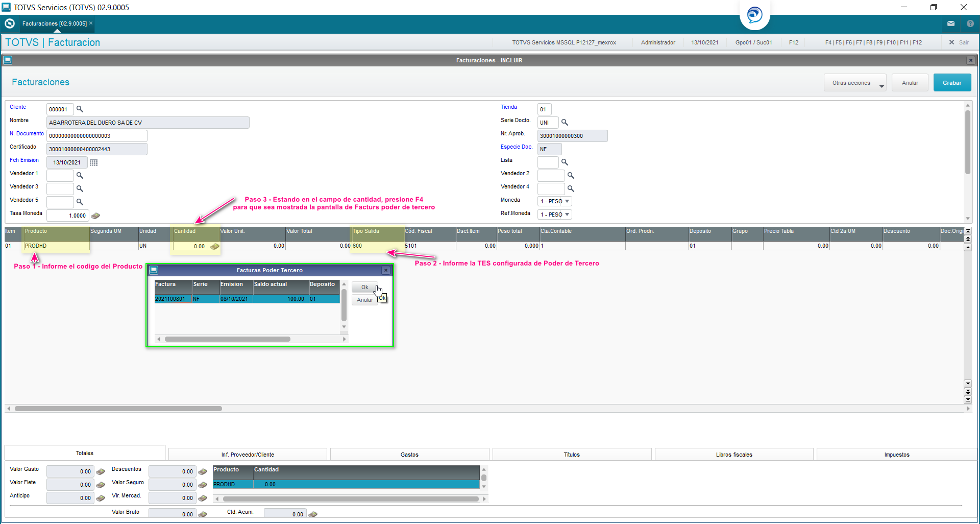Click items grid scroll-to-bottom arrow
The height and width of the screenshot is (524, 980).
click(968, 400)
